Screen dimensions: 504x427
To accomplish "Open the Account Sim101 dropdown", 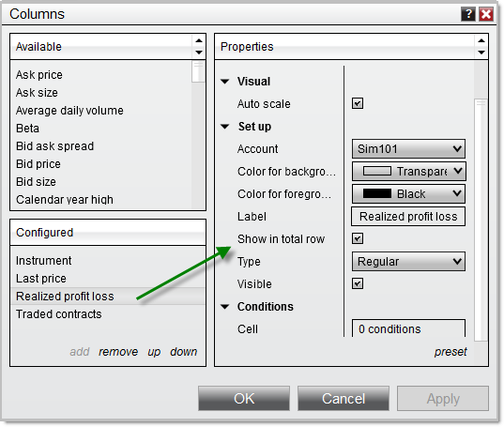I will (408, 149).
